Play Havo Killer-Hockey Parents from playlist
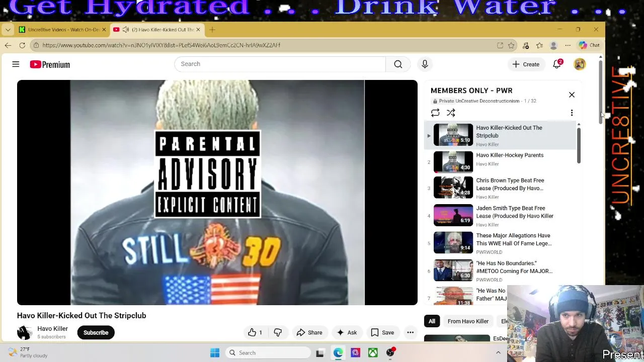The image size is (644, 362). pos(500,162)
